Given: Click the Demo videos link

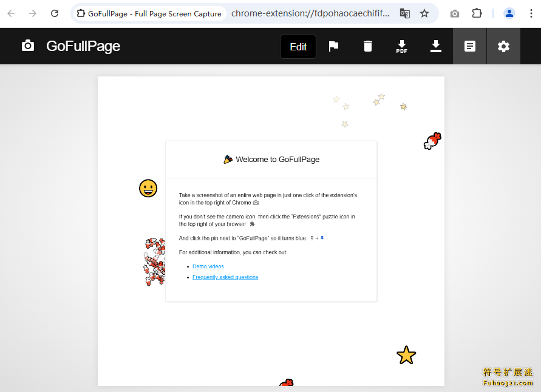Looking at the screenshot, I should tap(208, 266).
